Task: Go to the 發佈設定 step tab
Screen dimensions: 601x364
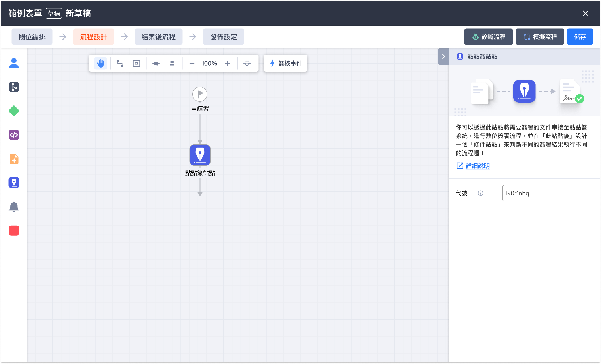Action: (x=223, y=37)
